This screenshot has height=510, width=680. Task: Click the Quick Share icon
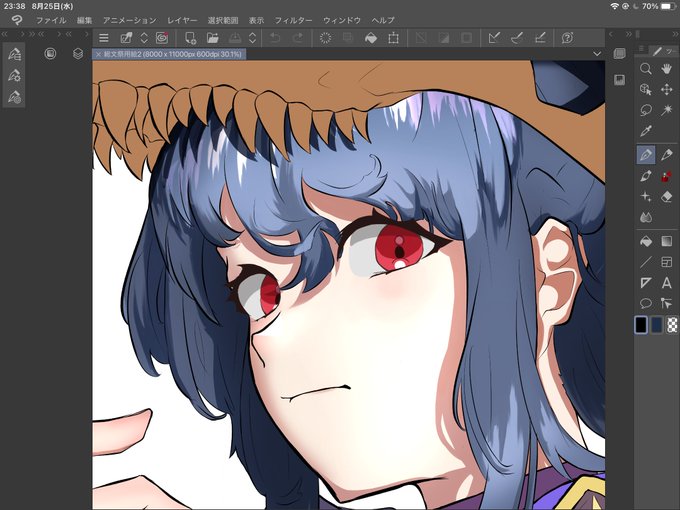coord(126,38)
